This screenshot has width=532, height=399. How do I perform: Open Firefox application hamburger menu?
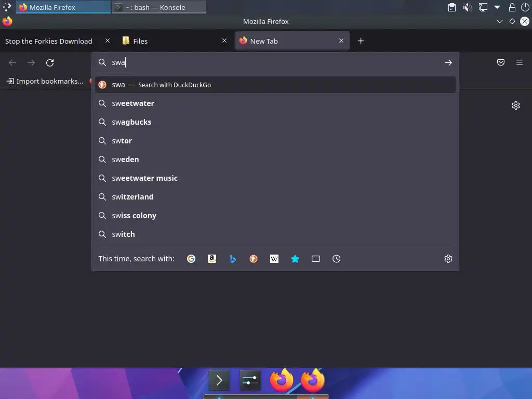pyautogui.click(x=520, y=62)
